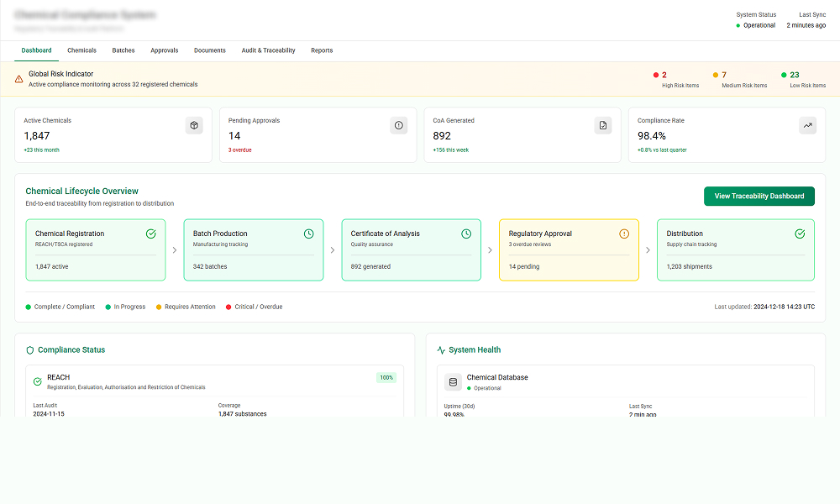Click chevron after Certificate of Analysis card
Screen dimensions: 840x504
pos(491,249)
